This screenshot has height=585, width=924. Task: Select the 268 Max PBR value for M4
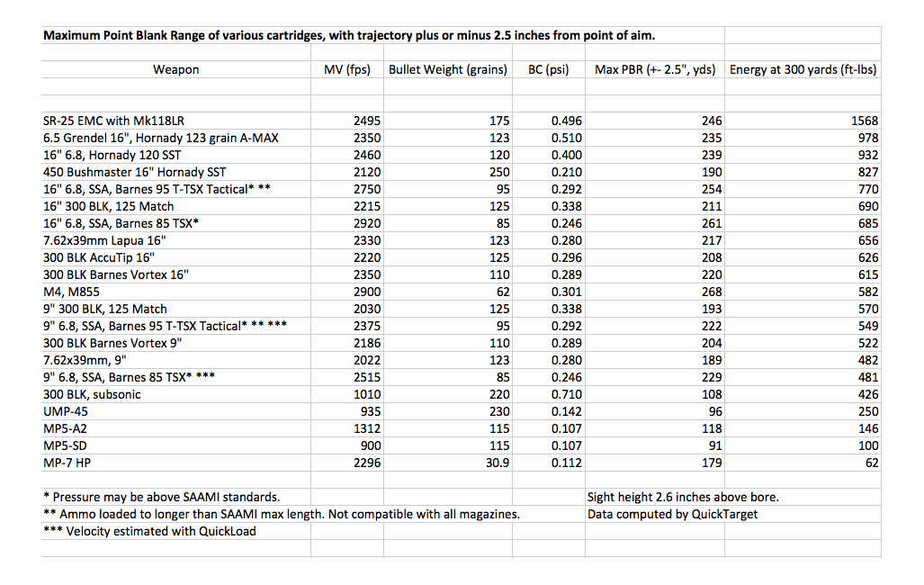(708, 292)
